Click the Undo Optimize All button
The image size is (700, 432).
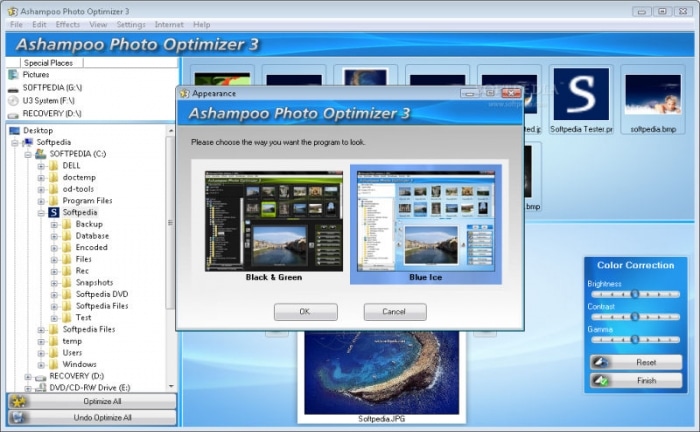92,418
